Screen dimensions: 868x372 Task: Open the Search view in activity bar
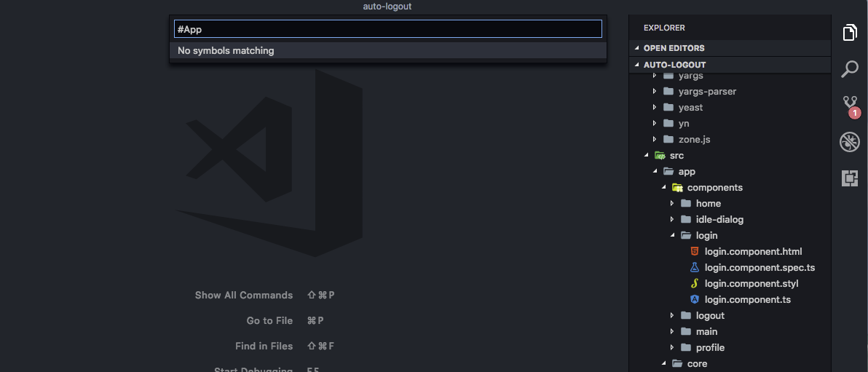click(x=850, y=69)
